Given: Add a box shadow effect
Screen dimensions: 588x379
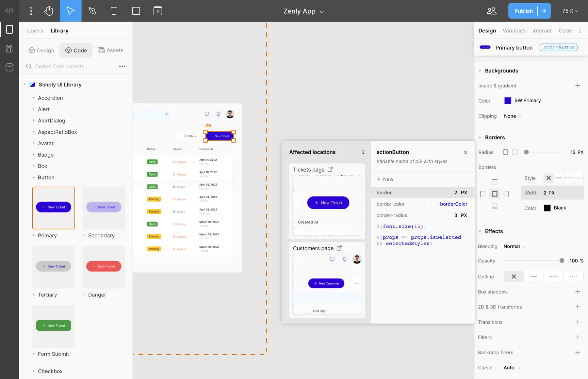Looking at the screenshot, I should point(578,292).
